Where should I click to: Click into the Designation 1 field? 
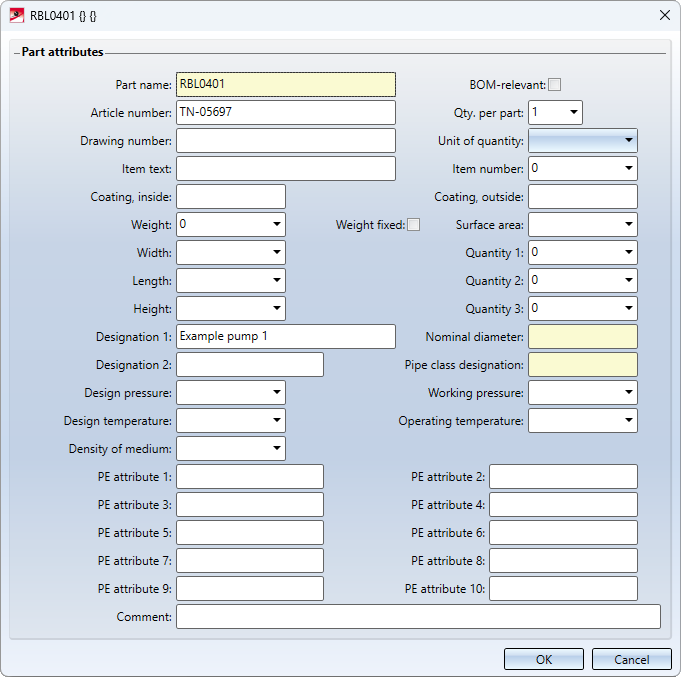tap(286, 337)
